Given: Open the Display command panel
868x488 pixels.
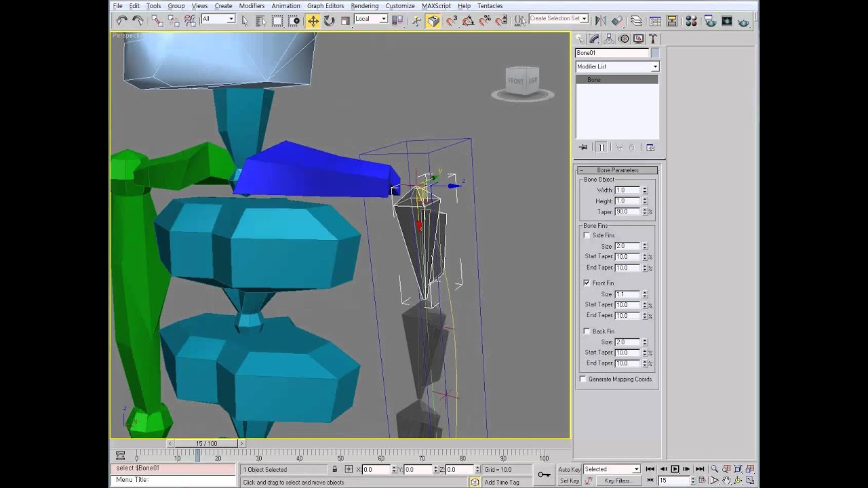Looking at the screenshot, I should tap(639, 39).
